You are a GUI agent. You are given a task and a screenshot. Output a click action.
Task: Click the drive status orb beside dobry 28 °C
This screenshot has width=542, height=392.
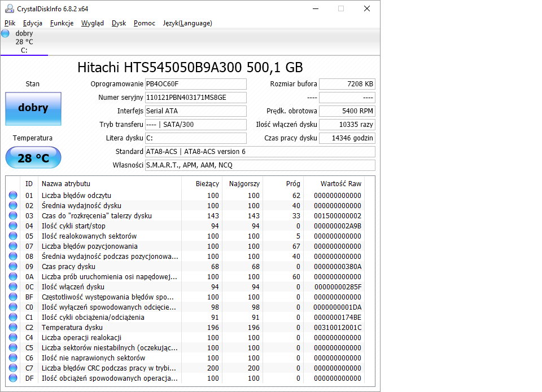click(x=5, y=33)
